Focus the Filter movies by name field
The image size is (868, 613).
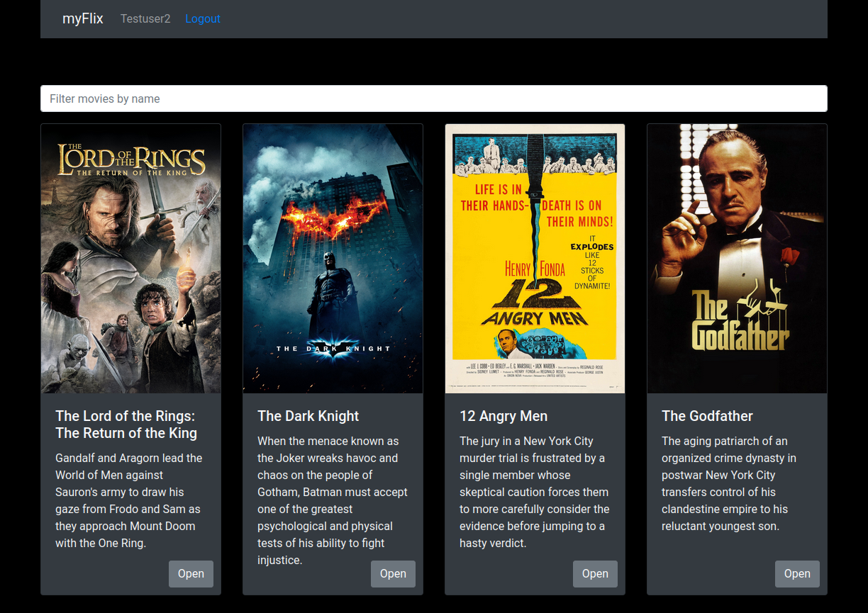point(434,99)
